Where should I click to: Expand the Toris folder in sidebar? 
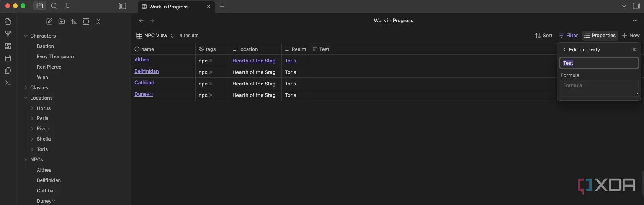click(32, 149)
